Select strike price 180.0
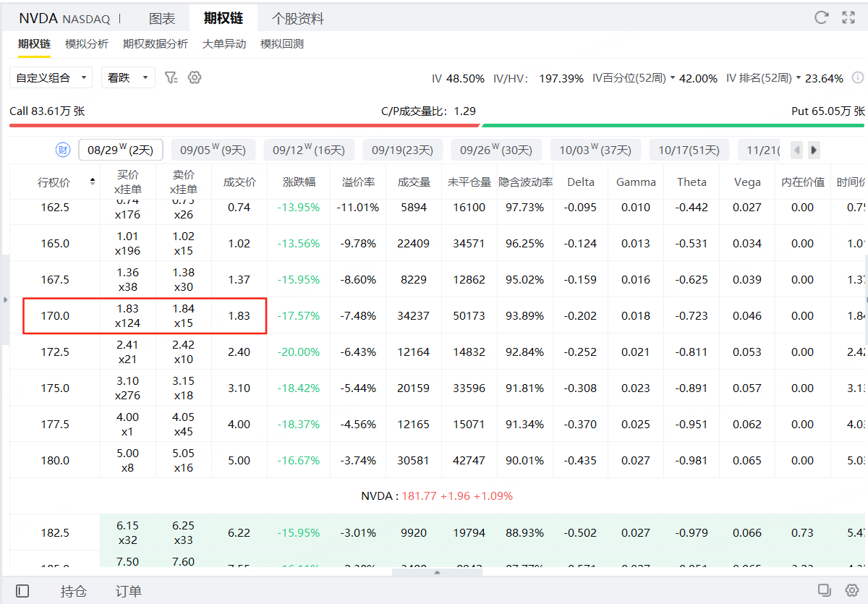This screenshot has width=868, height=604. pyautogui.click(x=55, y=460)
